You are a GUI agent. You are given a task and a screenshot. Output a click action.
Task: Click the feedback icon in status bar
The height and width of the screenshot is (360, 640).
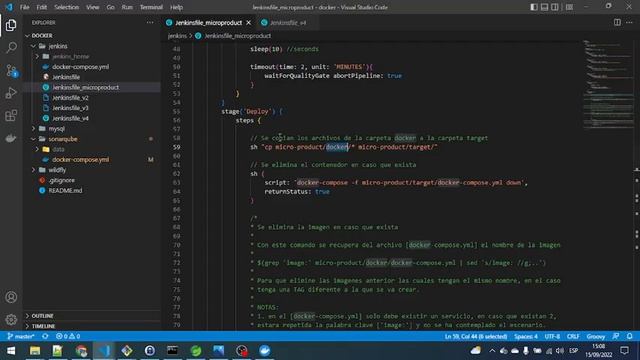(616, 336)
